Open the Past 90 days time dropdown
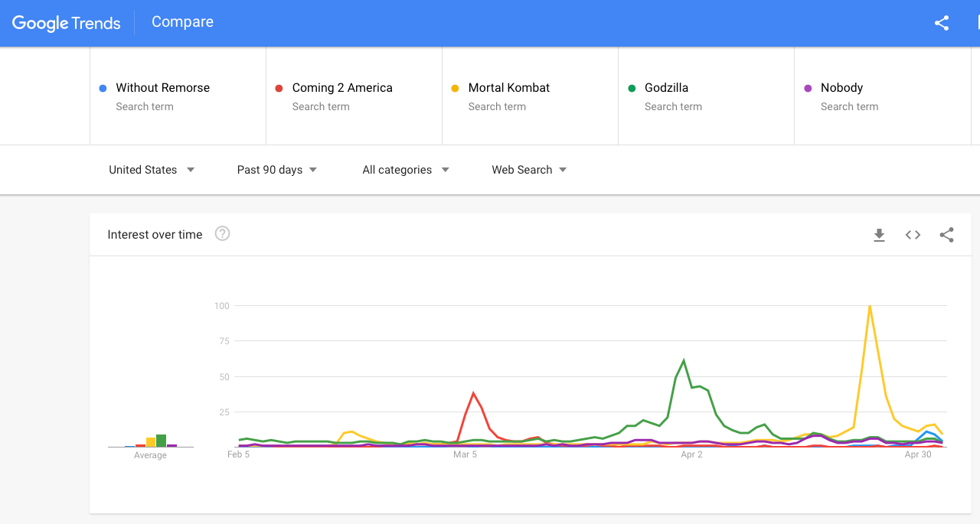 [277, 170]
